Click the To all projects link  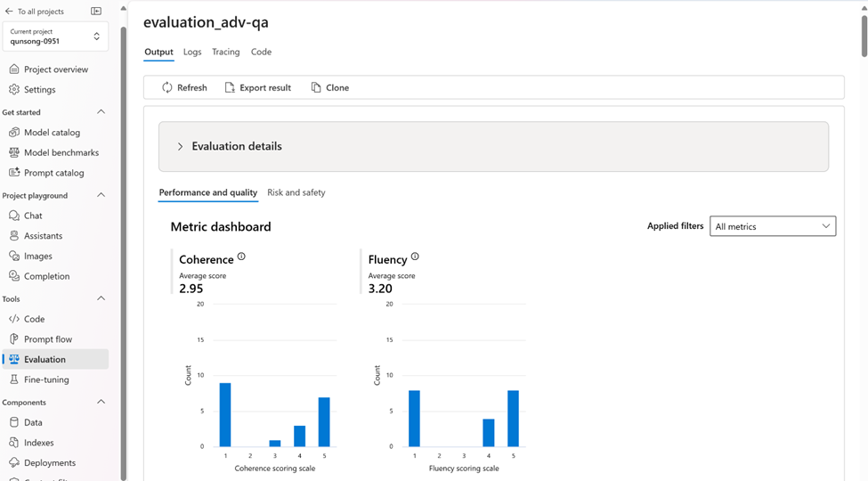[40, 11]
